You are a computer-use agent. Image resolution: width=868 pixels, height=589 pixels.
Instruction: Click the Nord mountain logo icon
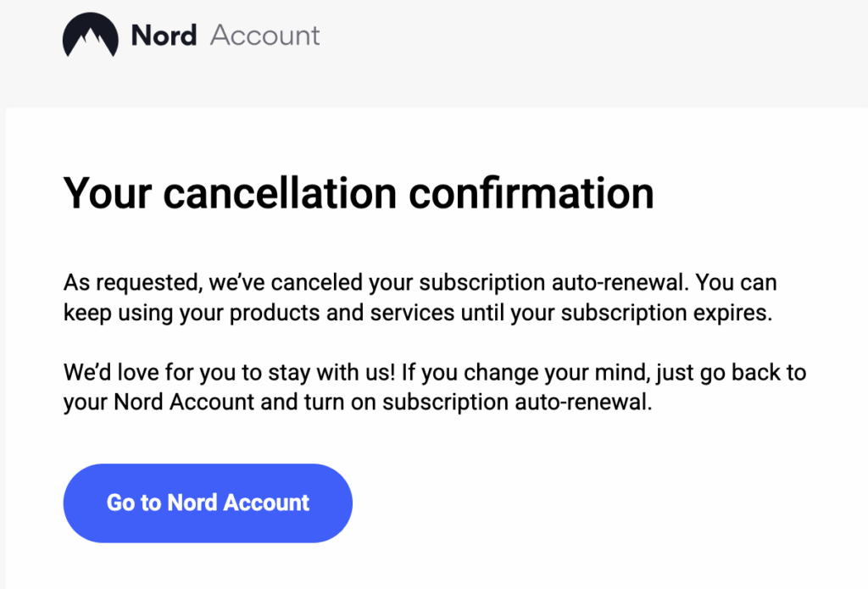click(x=91, y=36)
